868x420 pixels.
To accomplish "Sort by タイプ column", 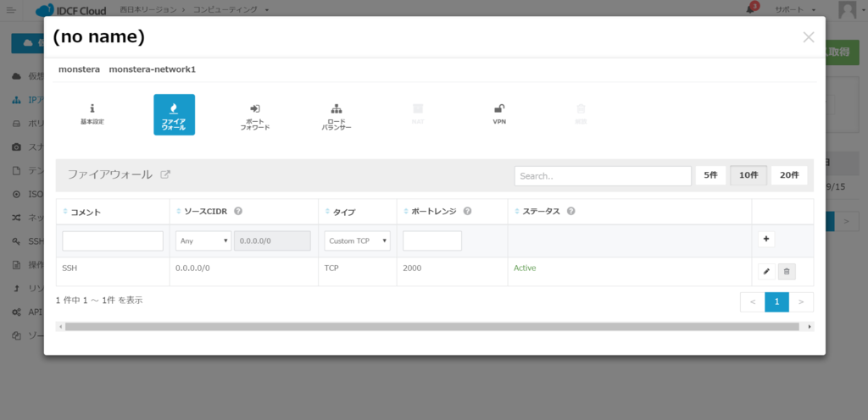I will pyautogui.click(x=340, y=212).
